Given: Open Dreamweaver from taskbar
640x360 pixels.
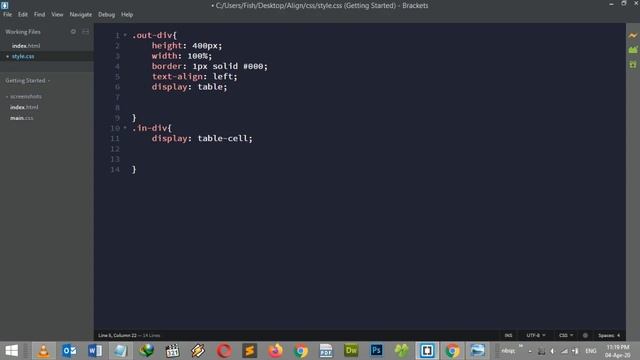Looking at the screenshot, I should (x=351, y=351).
